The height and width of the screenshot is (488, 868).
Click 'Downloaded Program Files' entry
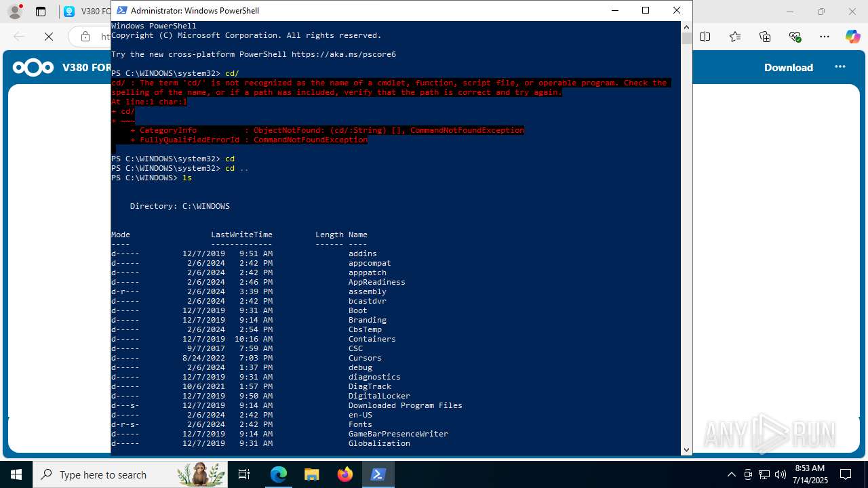point(406,405)
